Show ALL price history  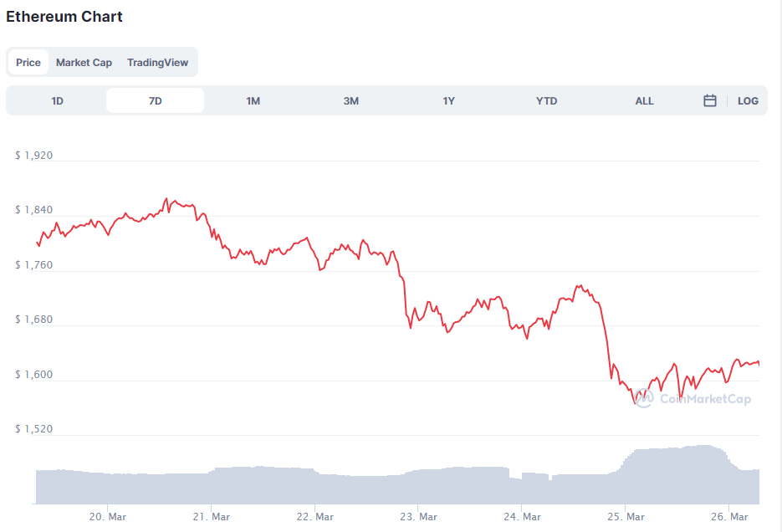coord(644,100)
